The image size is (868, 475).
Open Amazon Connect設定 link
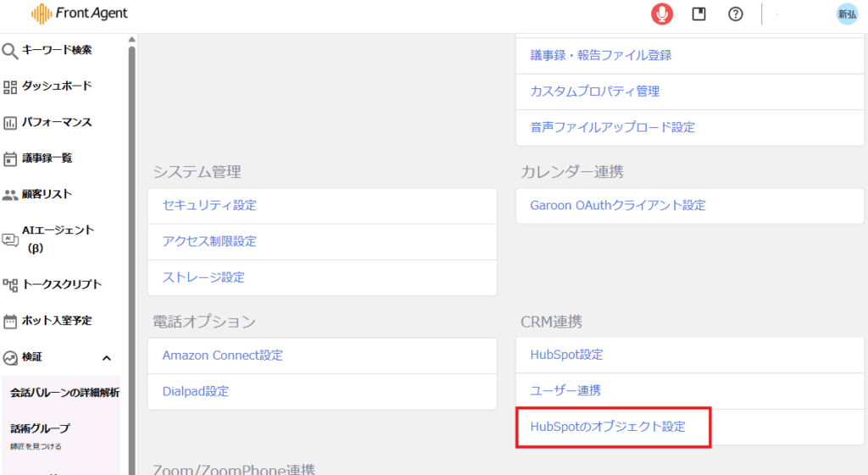pyautogui.click(x=222, y=355)
